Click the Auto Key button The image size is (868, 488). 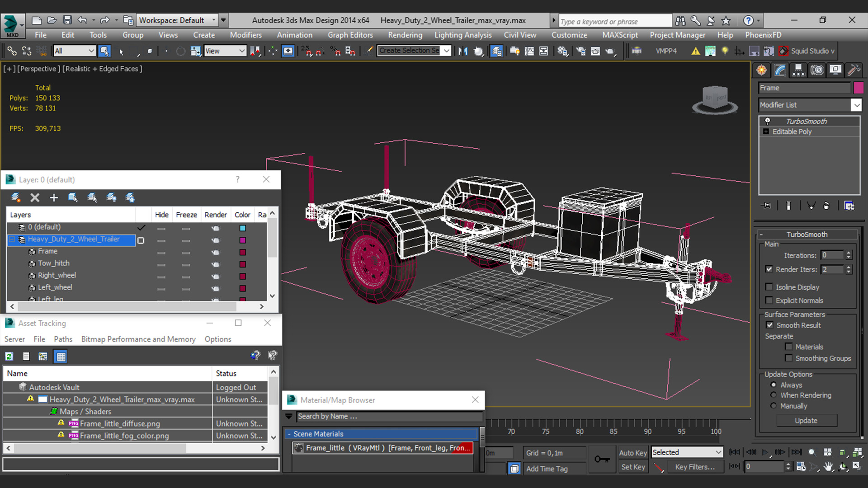pyautogui.click(x=632, y=453)
